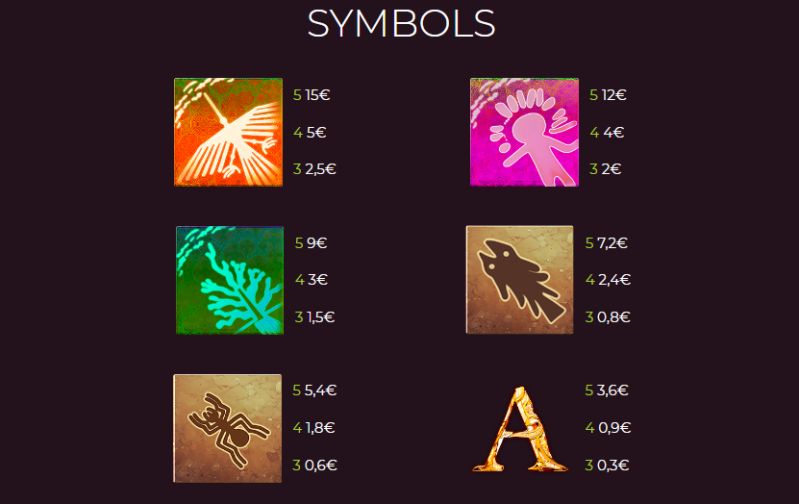This screenshot has height=504, width=799.
Task: Select the pink humanoid figure symbol
Action: pyautogui.click(x=524, y=132)
